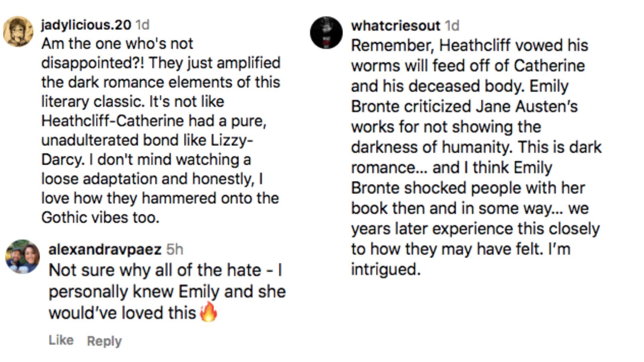644x362 pixels.
Task: Open jadylicious.20's profile picture
Action: [x=18, y=32]
